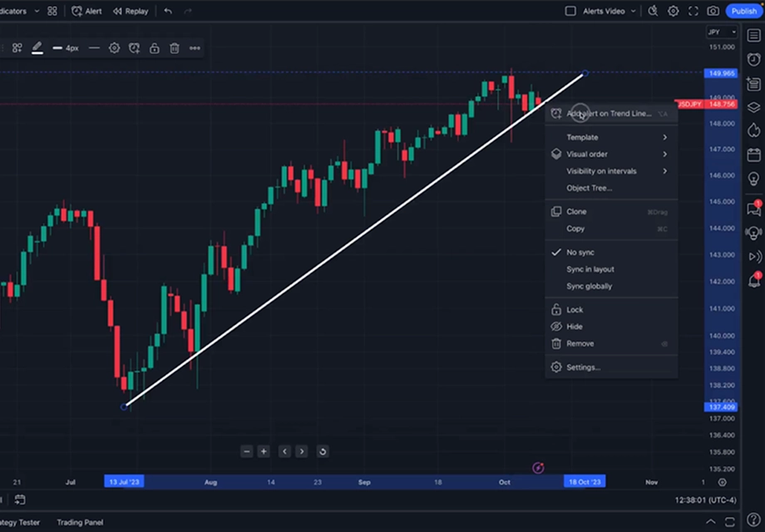The image size is (765, 532).
Task: Undo the last action
Action: pos(168,11)
